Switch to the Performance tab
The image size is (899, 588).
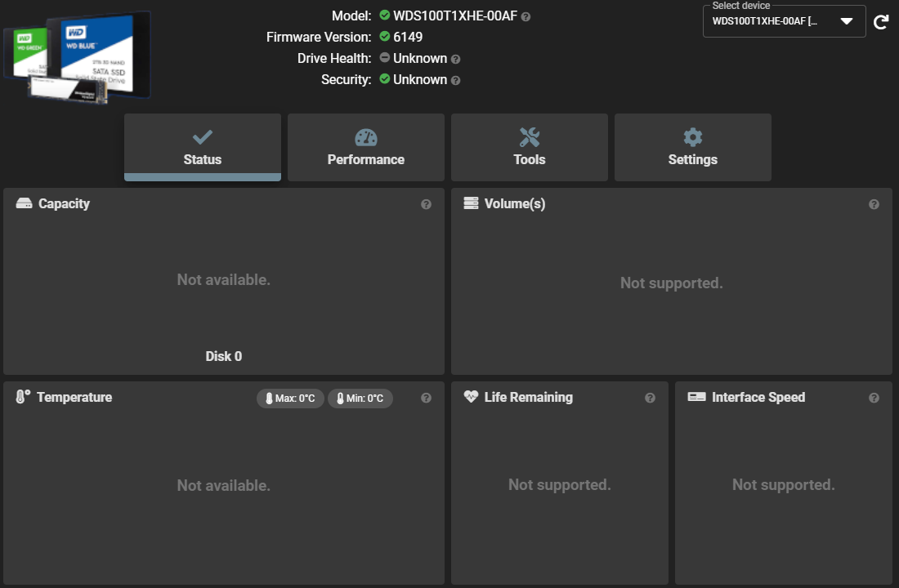(x=366, y=147)
